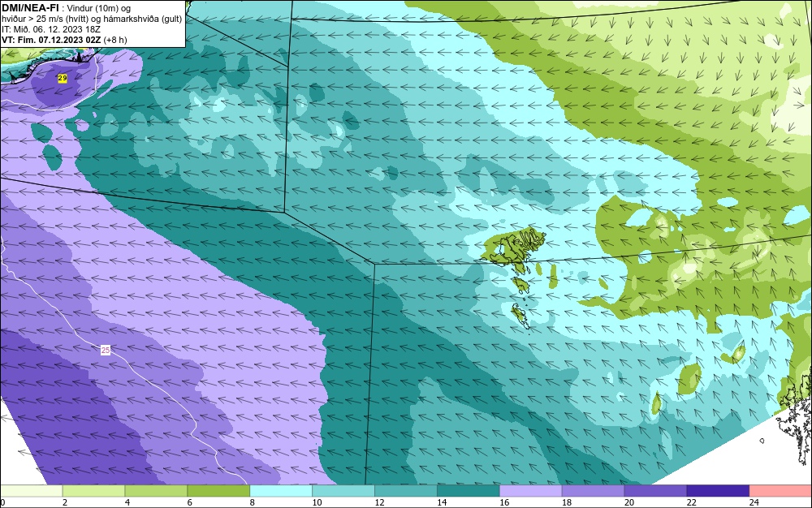This screenshot has height=508, width=812.
Task: Click the pink legend swatch above 24 m/s
Action: (x=780, y=491)
